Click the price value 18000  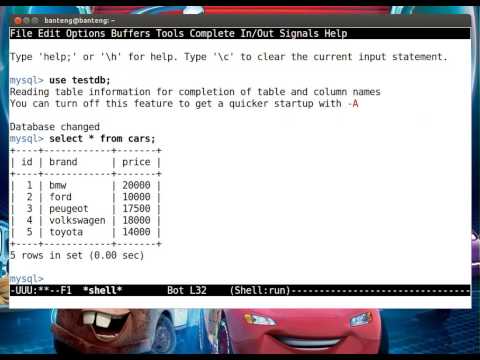click(x=136, y=220)
